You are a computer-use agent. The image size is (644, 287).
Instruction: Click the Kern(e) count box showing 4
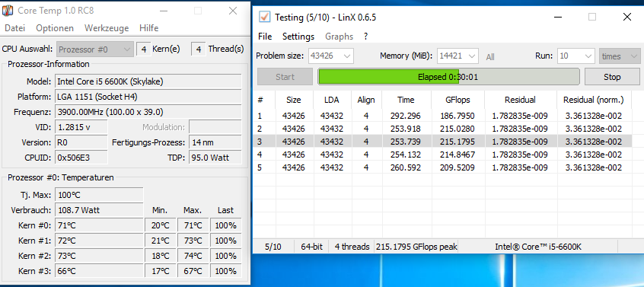pyautogui.click(x=143, y=49)
